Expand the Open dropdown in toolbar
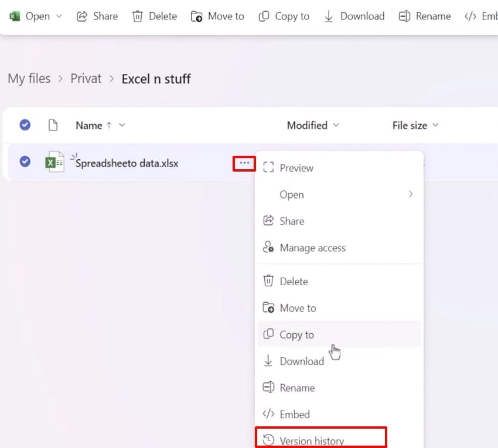Screen dimensions: 498x448 59,16
